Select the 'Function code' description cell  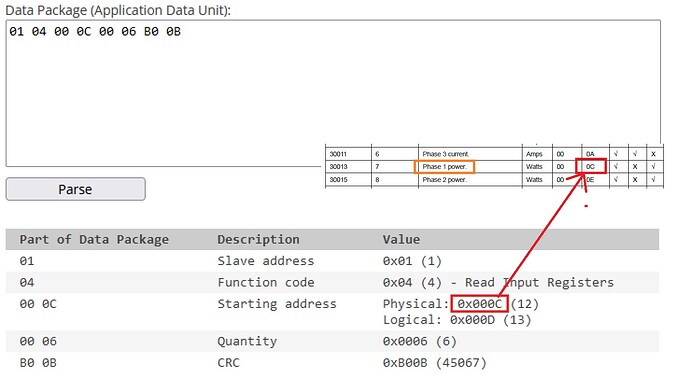[266, 283]
